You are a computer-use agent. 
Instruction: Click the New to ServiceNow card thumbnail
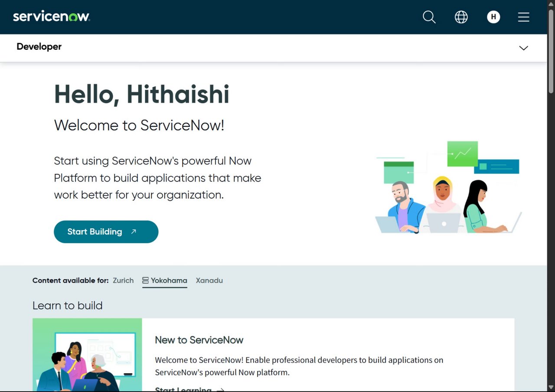pos(87,355)
